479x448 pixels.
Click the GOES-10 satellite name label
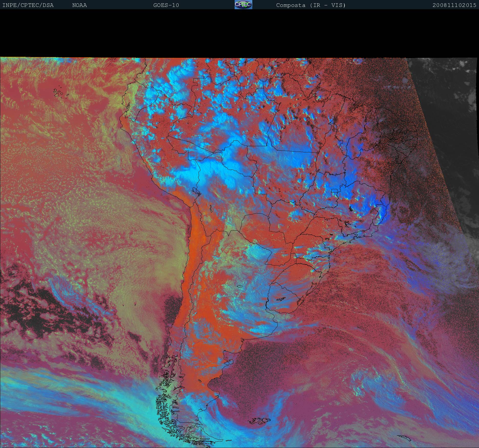pyautogui.click(x=166, y=5)
